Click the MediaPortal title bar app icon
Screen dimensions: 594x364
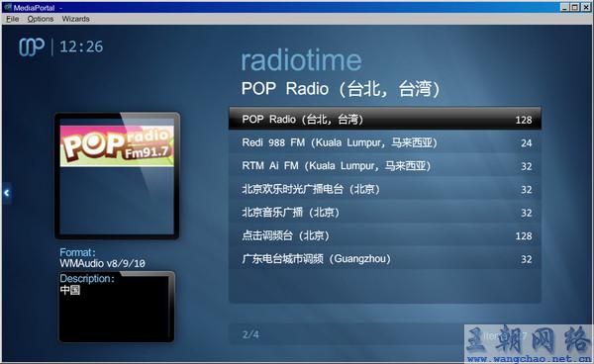(x=8, y=7)
